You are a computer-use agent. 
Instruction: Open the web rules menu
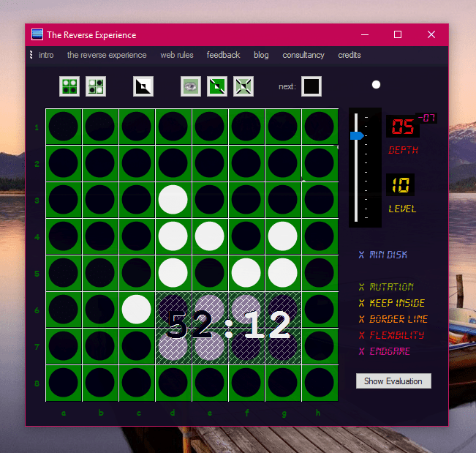click(176, 55)
